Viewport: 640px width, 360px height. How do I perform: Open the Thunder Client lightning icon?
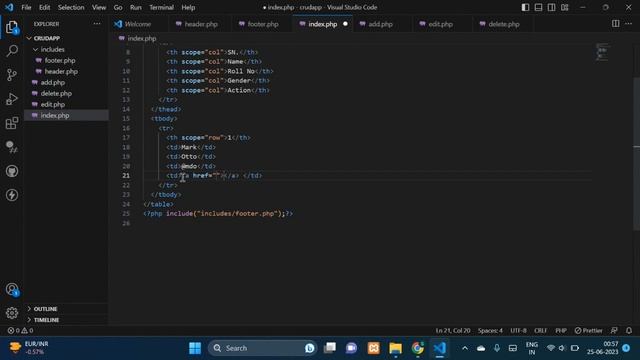(12, 195)
